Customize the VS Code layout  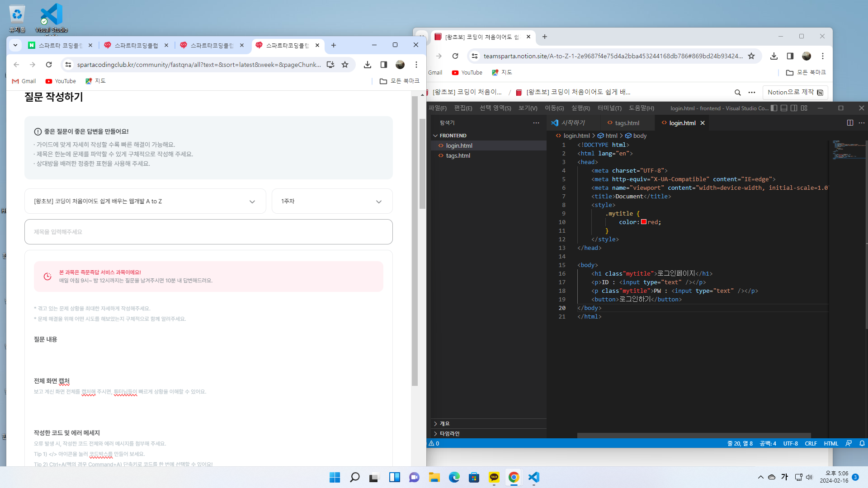click(804, 108)
